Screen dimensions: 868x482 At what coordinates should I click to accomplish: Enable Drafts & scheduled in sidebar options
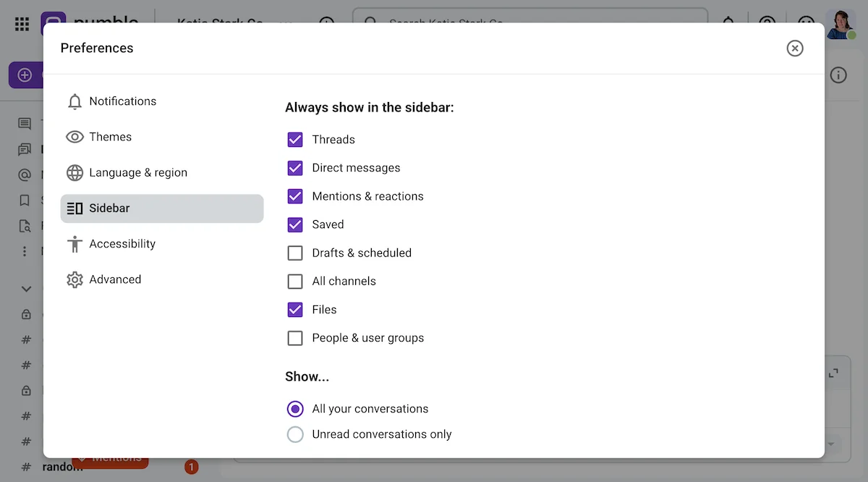pos(294,253)
